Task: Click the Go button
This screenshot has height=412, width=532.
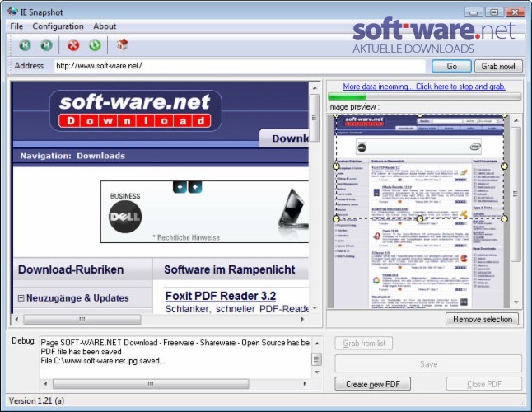Action: pos(451,66)
